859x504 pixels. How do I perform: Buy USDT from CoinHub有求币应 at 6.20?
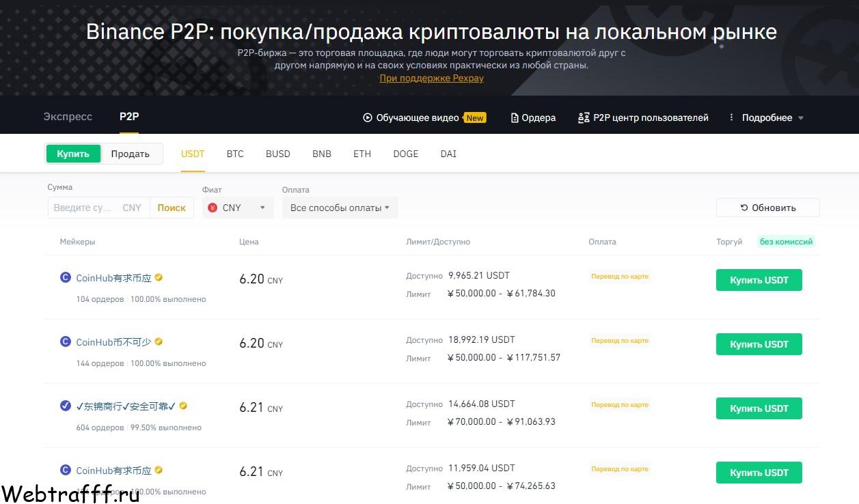tap(759, 280)
